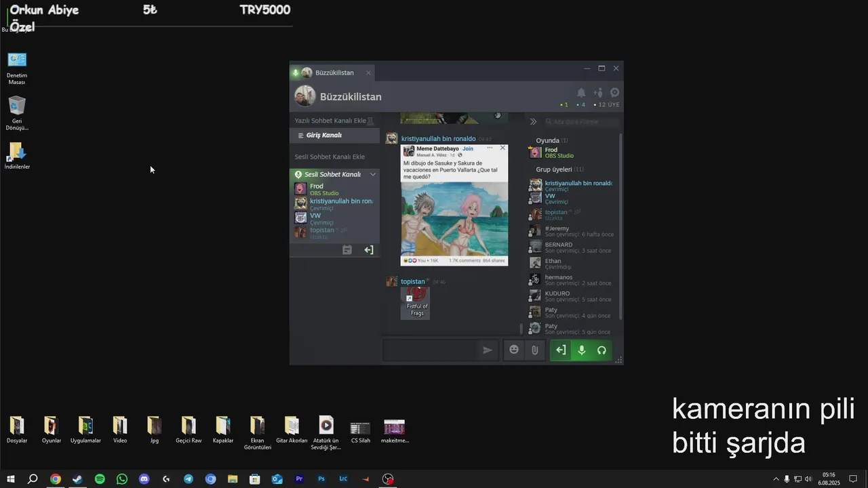Toggle the headphones audio output button
Screen dimensions: 868x488
point(601,350)
